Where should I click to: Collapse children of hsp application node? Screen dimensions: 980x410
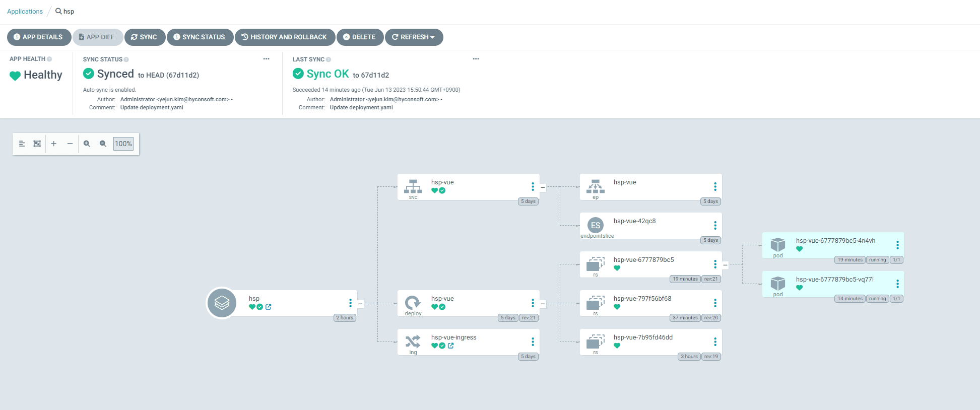click(x=361, y=304)
